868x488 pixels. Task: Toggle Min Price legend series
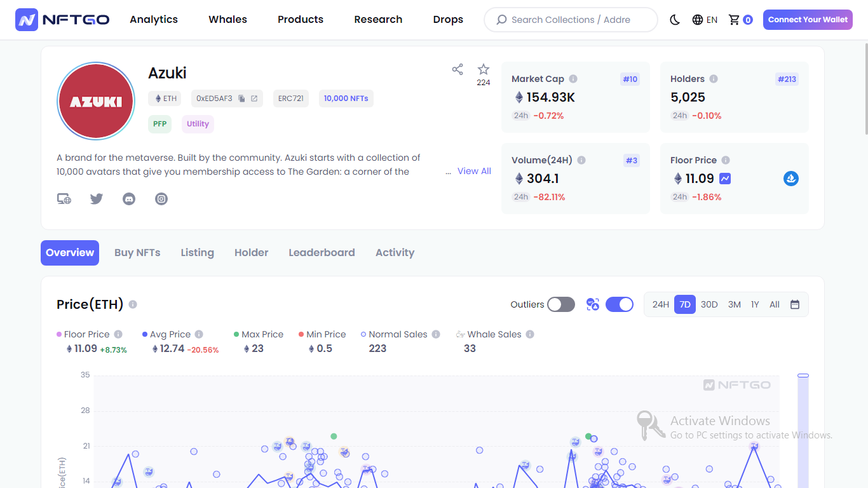pyautogui.click(x=322, y=334)
